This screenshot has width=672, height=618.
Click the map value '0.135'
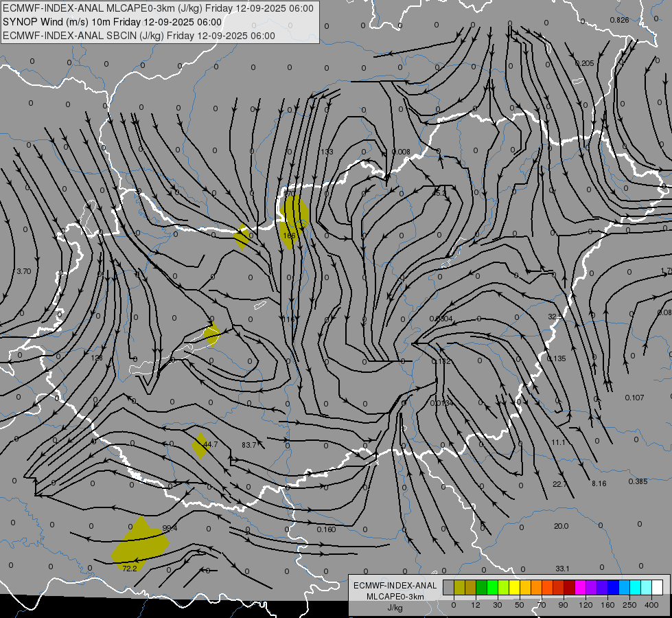(x=556, y=358)
